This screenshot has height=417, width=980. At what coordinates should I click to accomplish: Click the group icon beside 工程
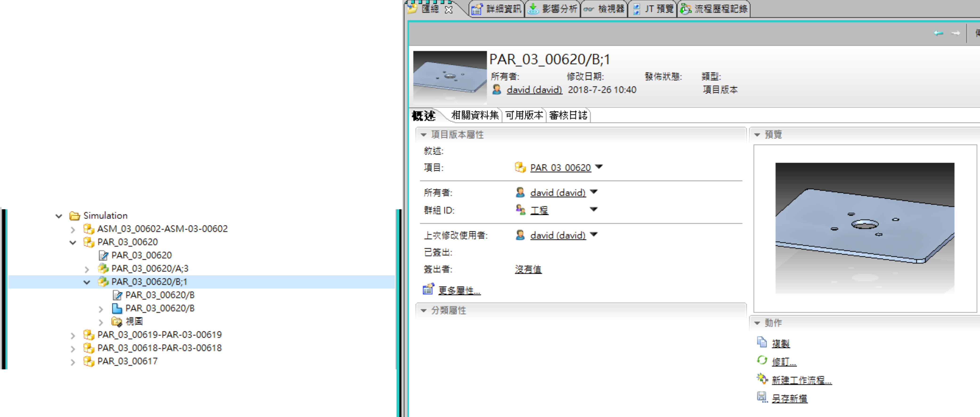[x=520, y=209]
